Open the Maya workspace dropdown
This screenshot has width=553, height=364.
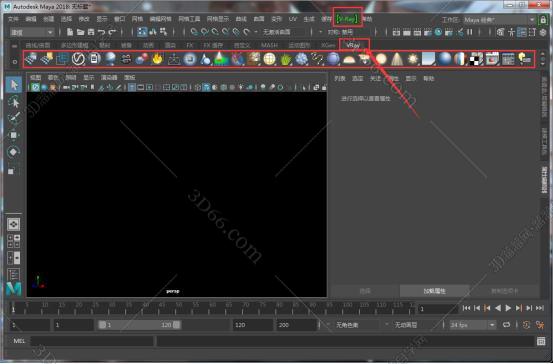[x=499, y=20]
